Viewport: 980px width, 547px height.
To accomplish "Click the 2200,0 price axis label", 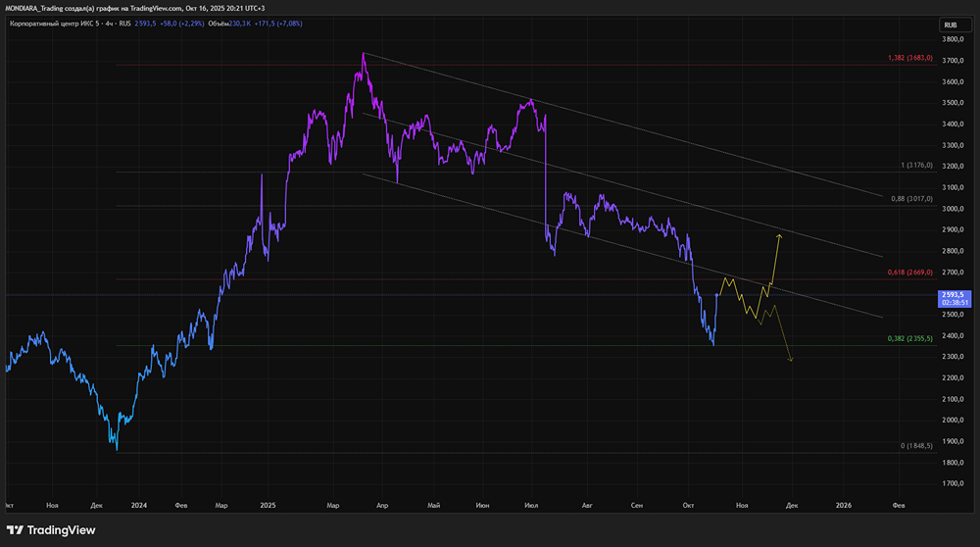I will pos(953,377).
